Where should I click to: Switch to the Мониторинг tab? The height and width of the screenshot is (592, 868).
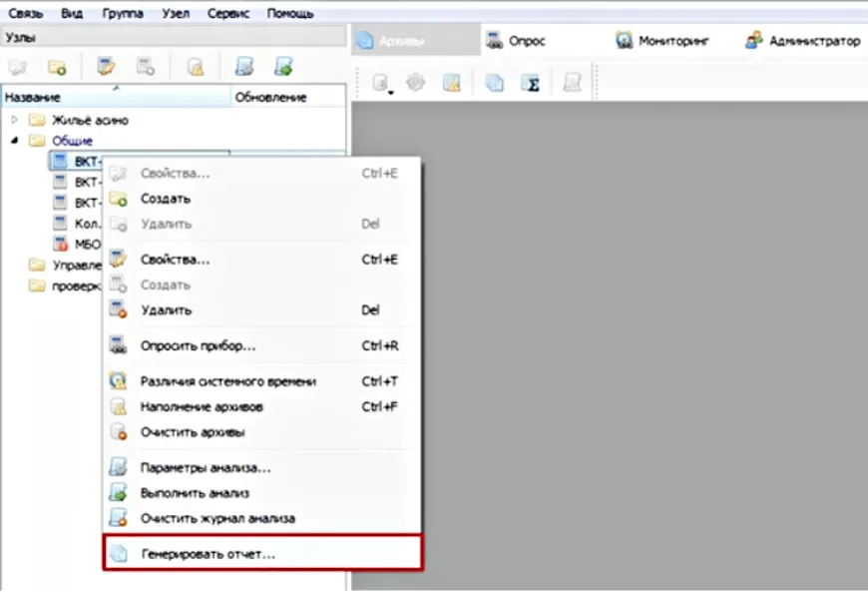[664, 41]
